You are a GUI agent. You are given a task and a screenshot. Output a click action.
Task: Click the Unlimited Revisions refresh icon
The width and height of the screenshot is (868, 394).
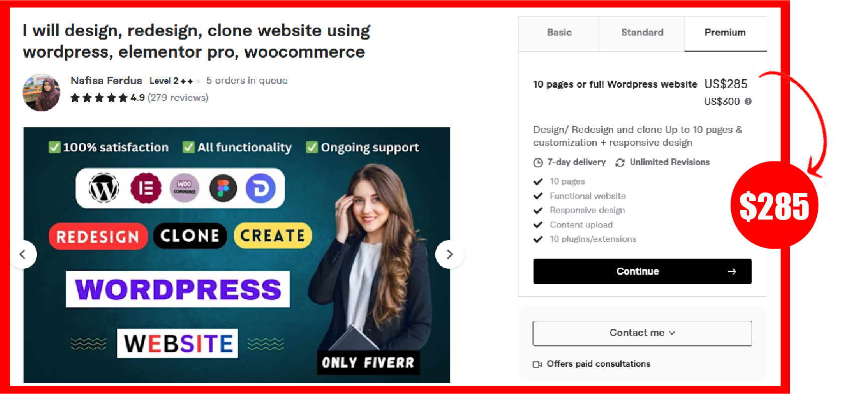tap(620, 162)
